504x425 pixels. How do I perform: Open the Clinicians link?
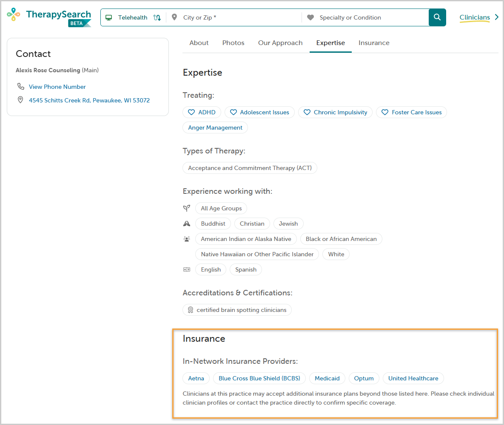[x=474, y=17]
